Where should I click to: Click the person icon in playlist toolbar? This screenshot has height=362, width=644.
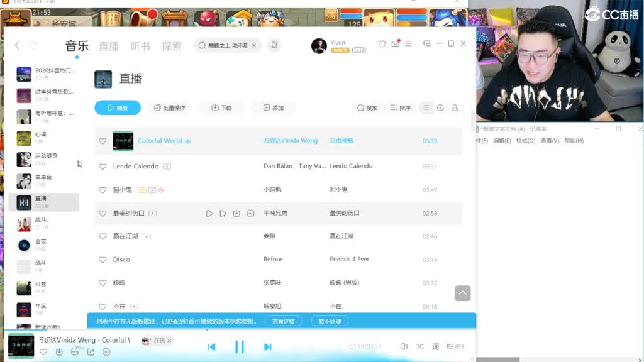click(455, 107)
